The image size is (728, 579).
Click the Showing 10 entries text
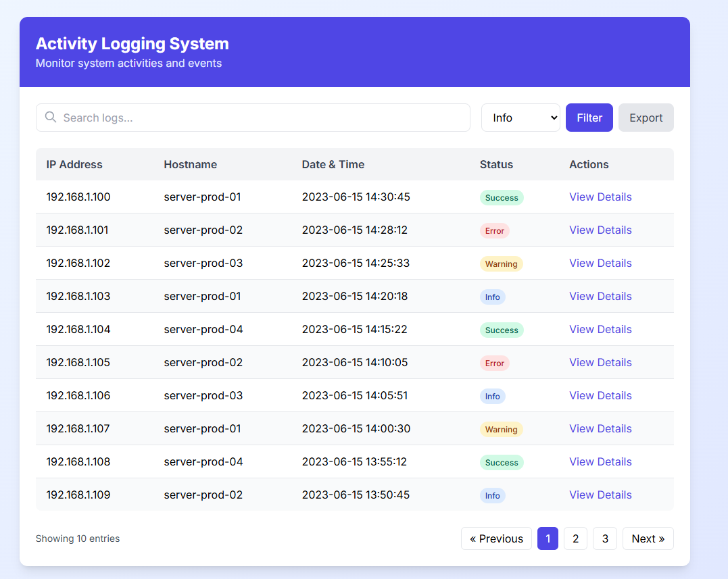(x=78, y=538)
